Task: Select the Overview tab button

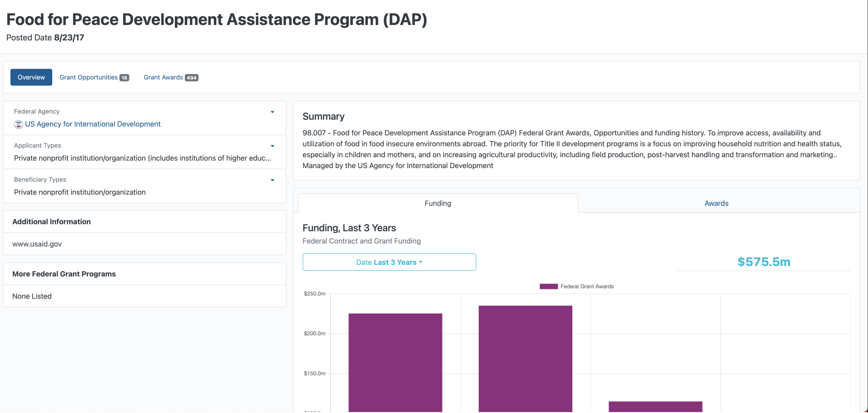Action: click(31, 77)
